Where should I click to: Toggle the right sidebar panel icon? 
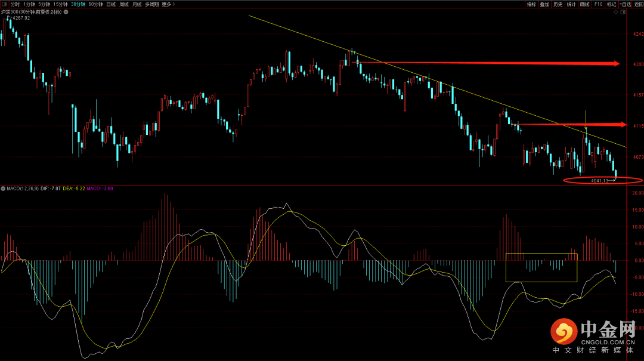click(623, 13)
